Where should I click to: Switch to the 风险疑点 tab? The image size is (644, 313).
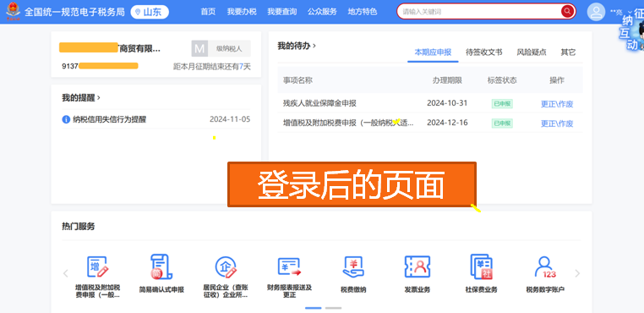click(532, 52)
